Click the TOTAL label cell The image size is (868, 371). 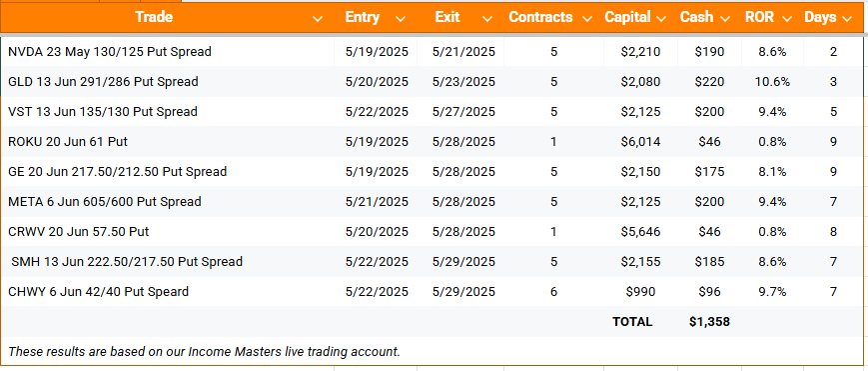point(632,322)
